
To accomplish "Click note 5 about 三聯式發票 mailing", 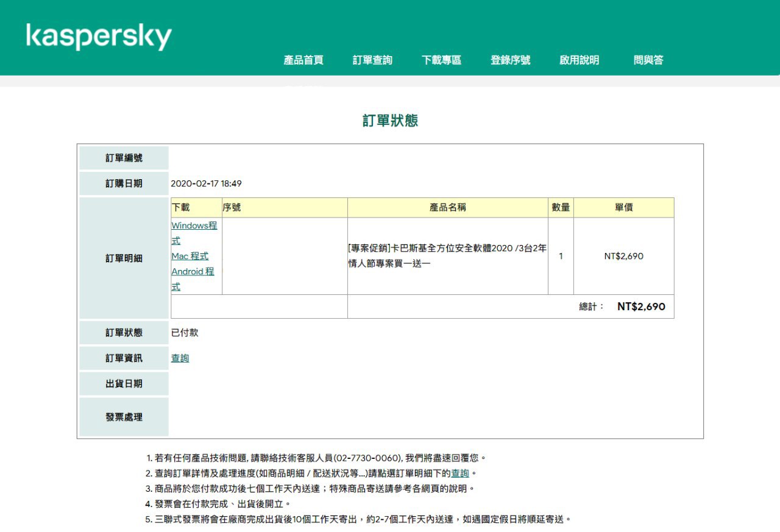I will point(358,520).
